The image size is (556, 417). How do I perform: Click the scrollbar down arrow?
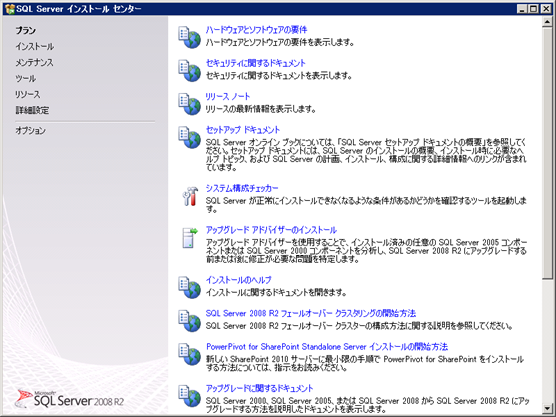(x=547, y=408)
